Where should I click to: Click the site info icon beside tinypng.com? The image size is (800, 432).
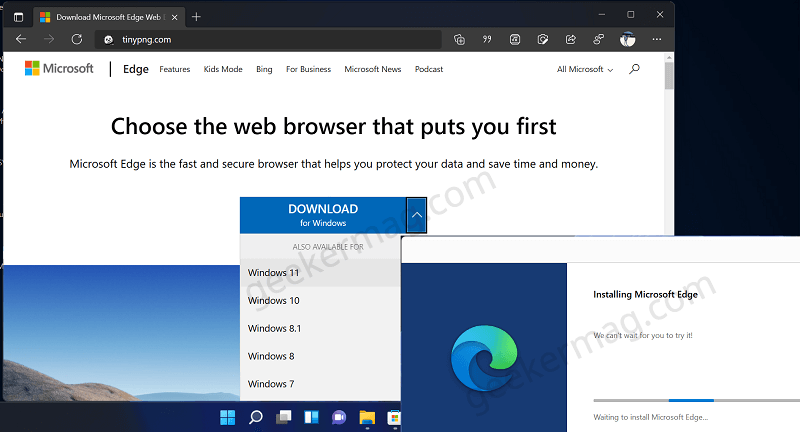(x=108, y=40)
